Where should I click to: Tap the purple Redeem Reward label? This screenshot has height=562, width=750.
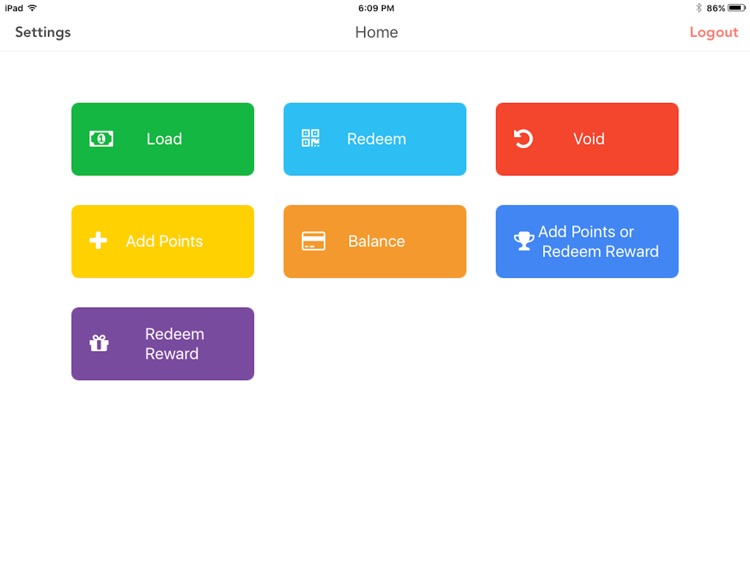coord(175,344)
